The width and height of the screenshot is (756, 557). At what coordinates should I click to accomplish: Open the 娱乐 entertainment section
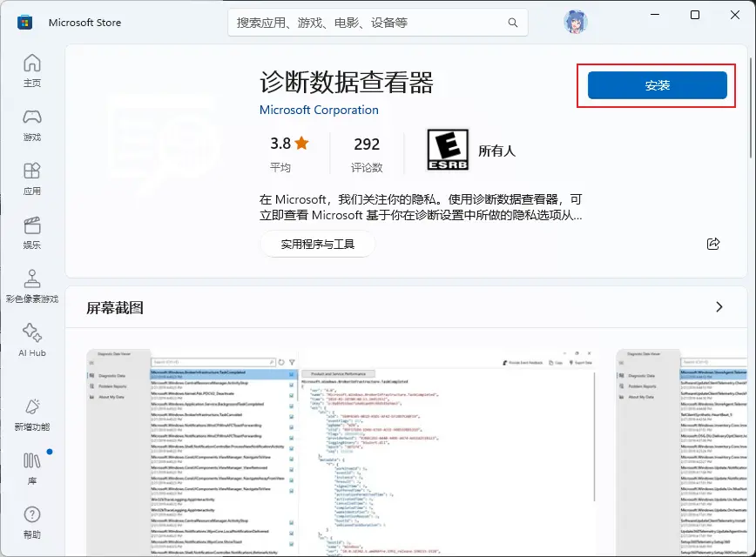[x=31, y=232]
